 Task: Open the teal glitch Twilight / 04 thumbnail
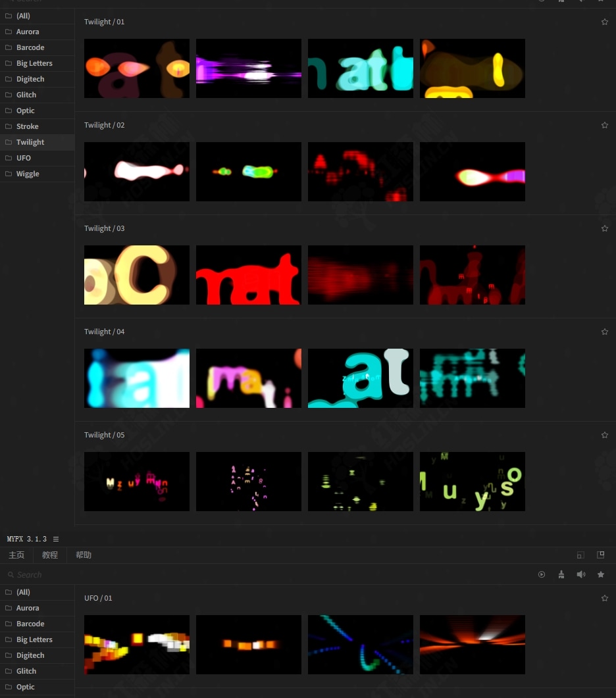472,378
